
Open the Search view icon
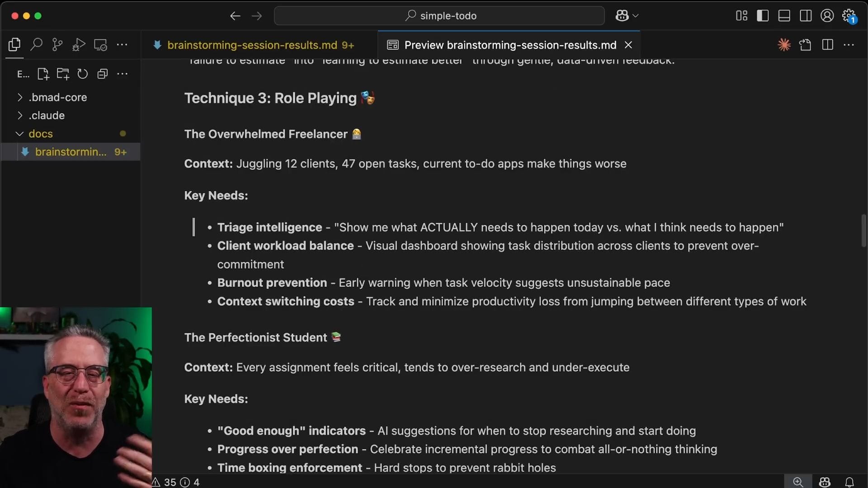pyautogui.click(x=36, y=44)
